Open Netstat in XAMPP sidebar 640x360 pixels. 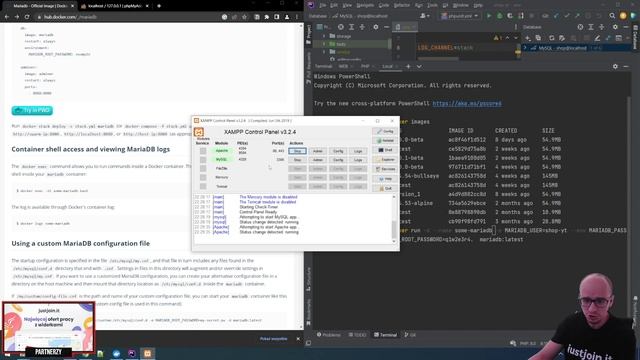point(385,140)
